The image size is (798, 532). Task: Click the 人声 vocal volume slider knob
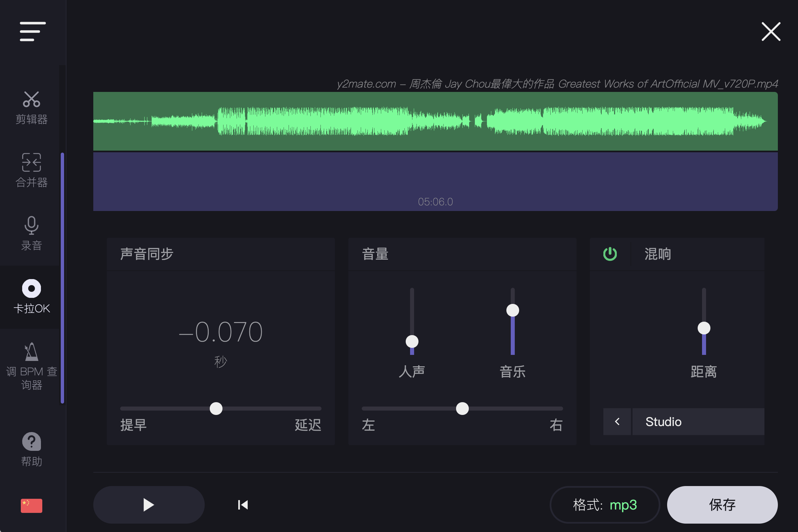[x=412, y=341]
